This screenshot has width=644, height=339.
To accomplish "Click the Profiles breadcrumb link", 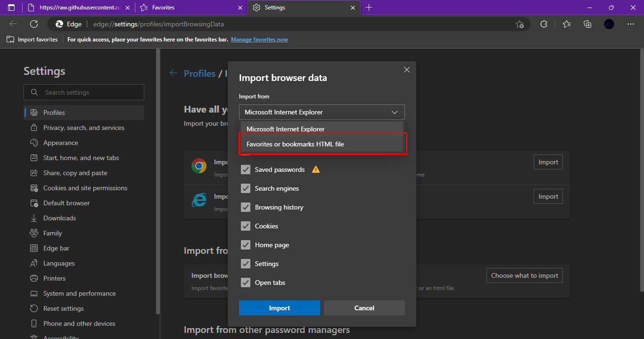I will [199, 73].
